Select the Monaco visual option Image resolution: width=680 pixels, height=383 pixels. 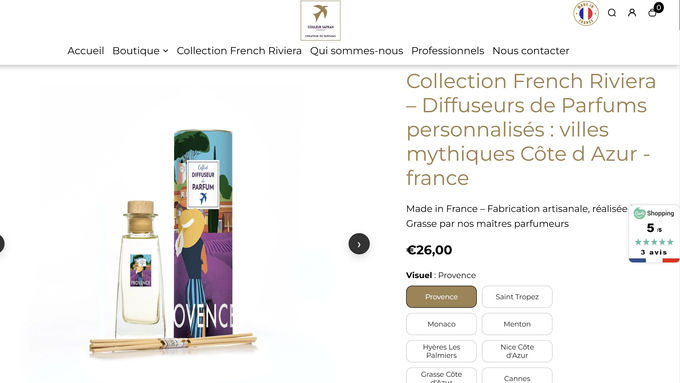(441, 324)
